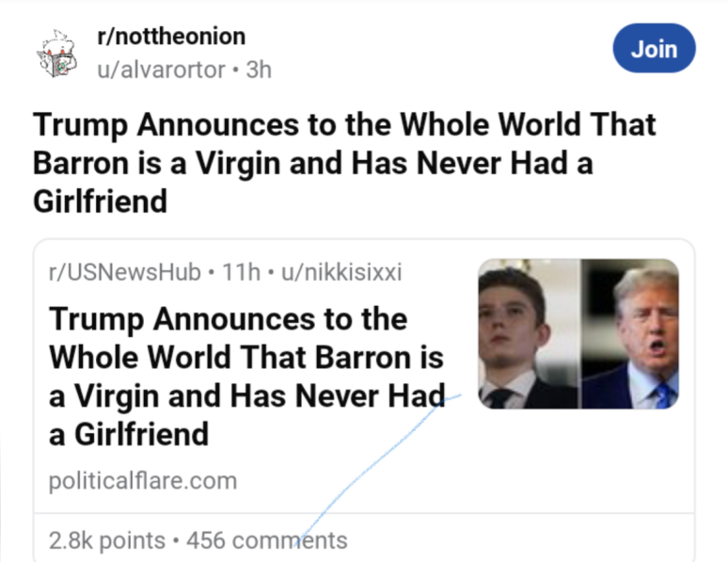Join the r/nottheonion community
Viewport: 728px width, 562px height.
click(x=654, y=49)
